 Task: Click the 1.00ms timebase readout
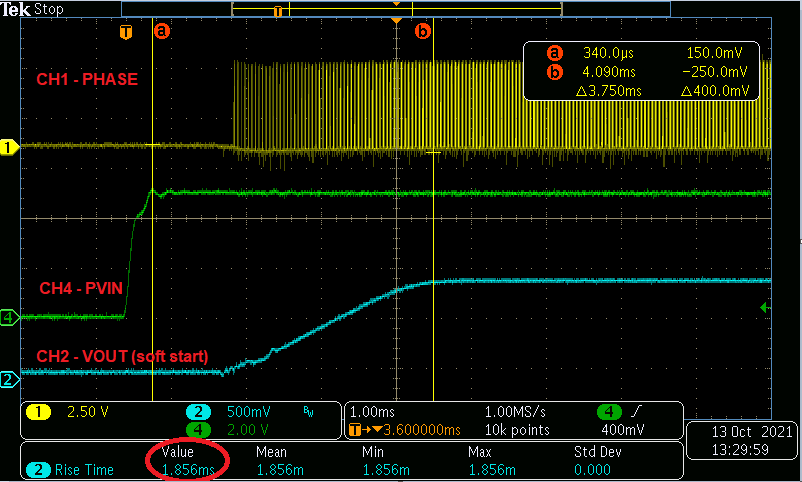tap(372, 412)
